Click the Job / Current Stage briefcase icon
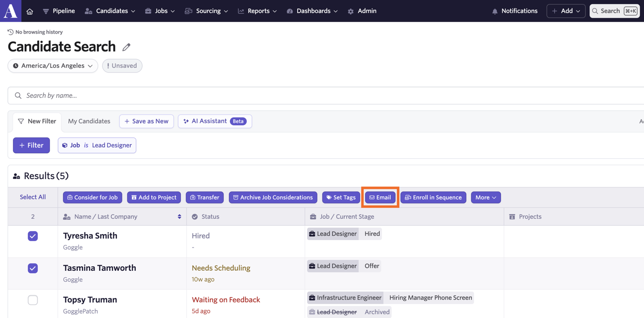This screenshot has width=644, height=318. click(313, 217)
